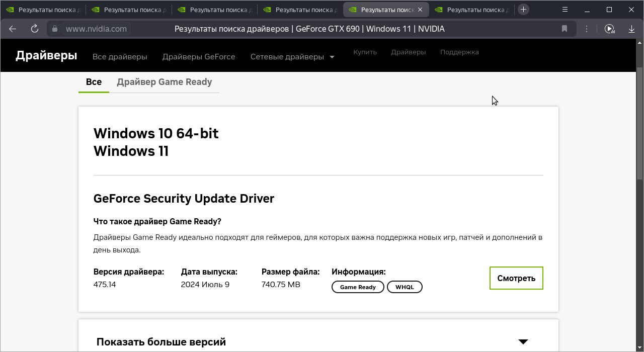Viewport: 644px width, 352px height.
Task: Click the Что такое драйвер Game Ready? text
Action: coord(157,221)
